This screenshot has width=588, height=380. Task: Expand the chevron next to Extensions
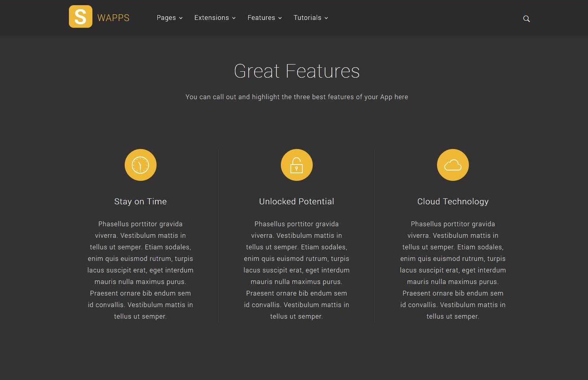[x=234, y=18]
